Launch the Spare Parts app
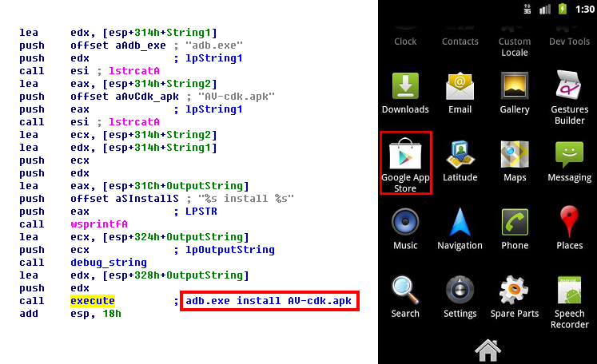Viewport: 597px width, 364px height. [515, 297]
